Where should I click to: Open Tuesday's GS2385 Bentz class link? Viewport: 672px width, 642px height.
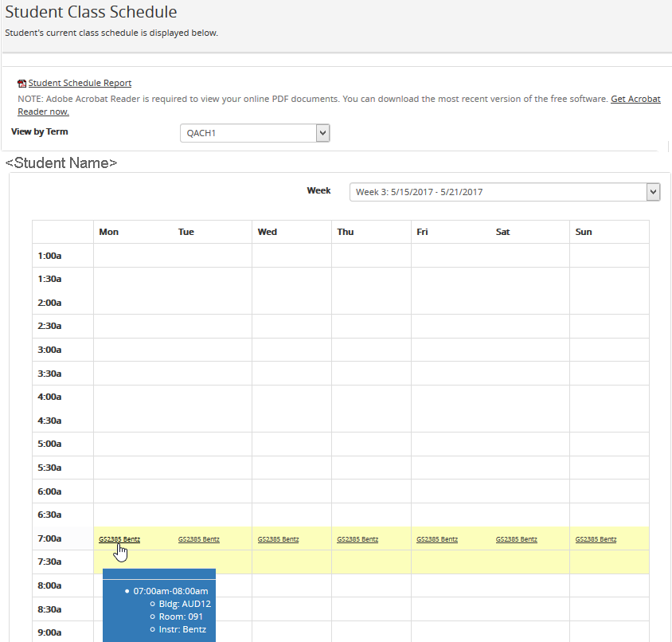pos(198,538)
